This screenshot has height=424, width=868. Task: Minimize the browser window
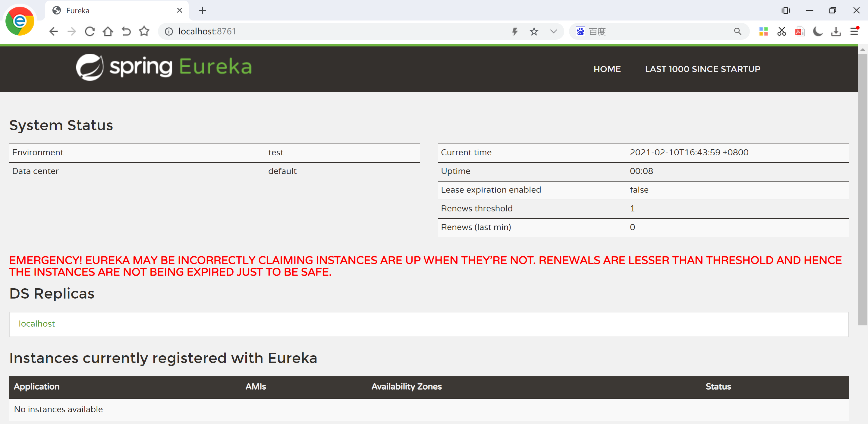click(x=809, y=11)
